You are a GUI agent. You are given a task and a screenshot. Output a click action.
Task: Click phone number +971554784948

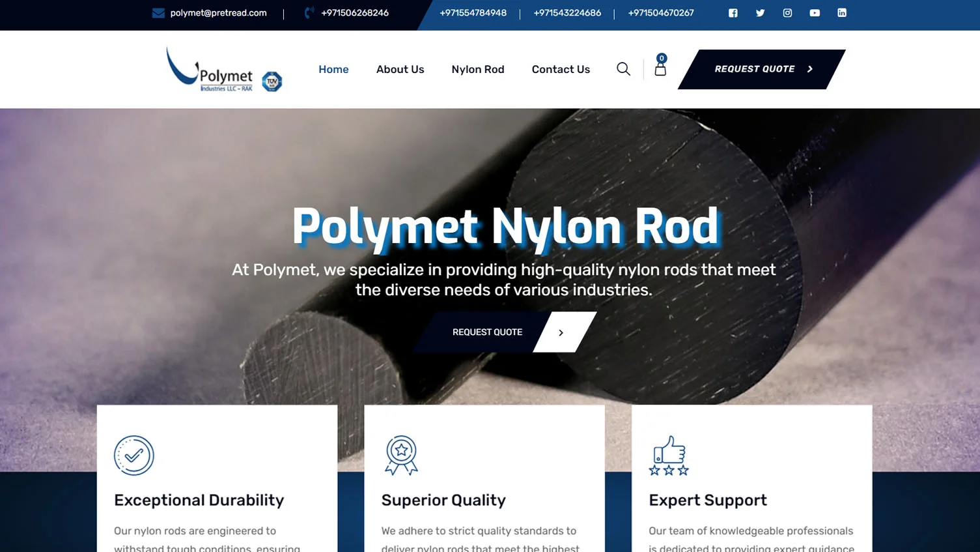tap(473, 13)
